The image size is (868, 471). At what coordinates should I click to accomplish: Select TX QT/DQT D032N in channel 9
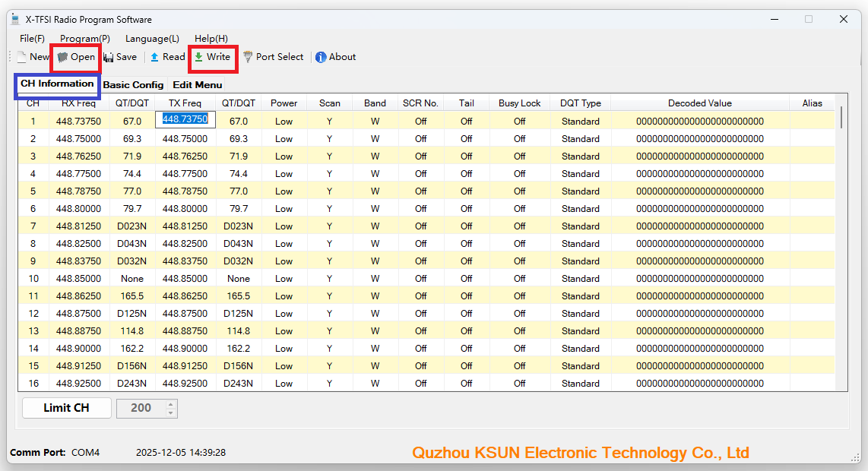[238, 261]
